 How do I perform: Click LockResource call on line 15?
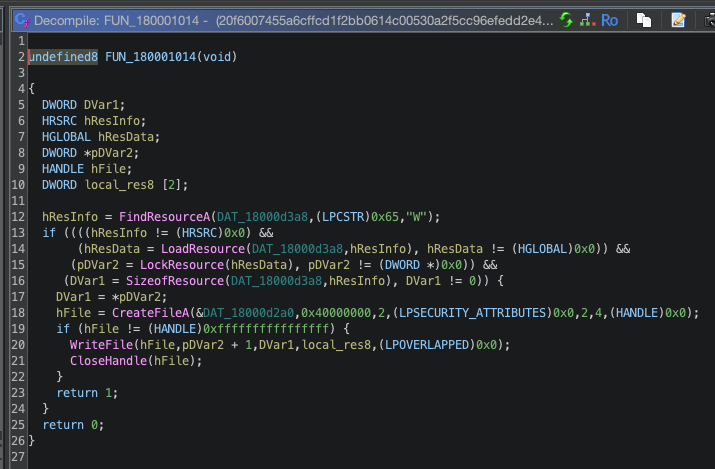tap(182, 265)
